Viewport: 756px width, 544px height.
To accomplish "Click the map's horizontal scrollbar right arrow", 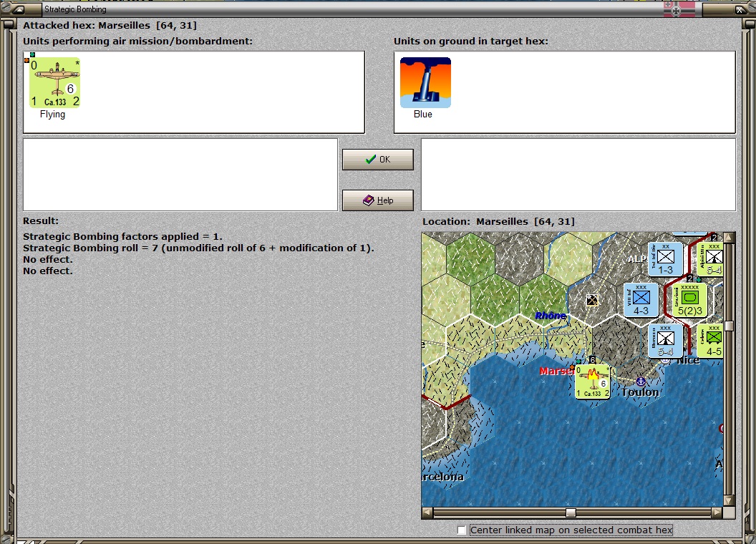I will point(717,513).
